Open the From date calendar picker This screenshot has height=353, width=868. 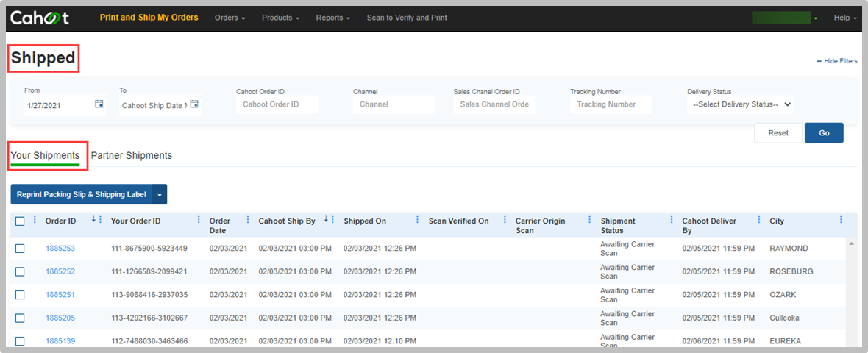[99, 104]
